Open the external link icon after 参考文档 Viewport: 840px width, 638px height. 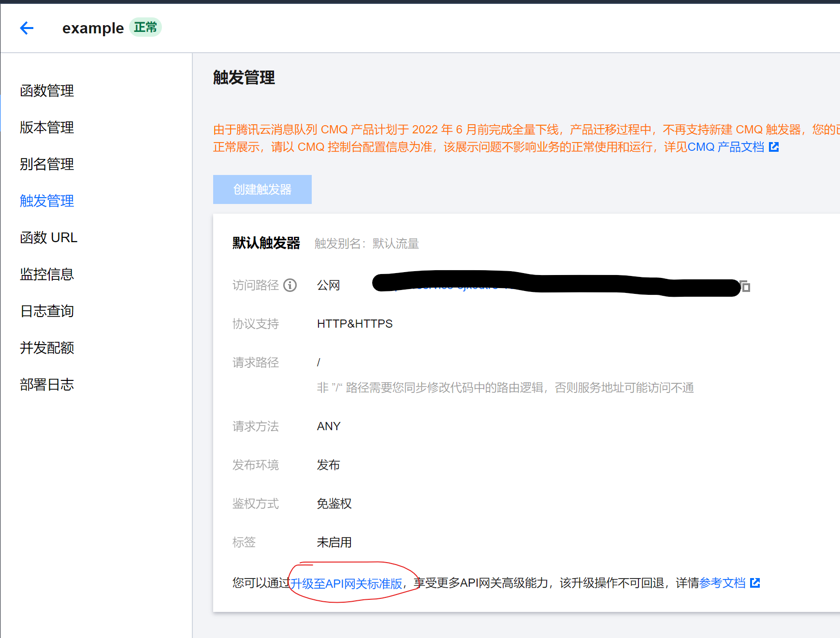pyautogui.click(x=755, y=582)
